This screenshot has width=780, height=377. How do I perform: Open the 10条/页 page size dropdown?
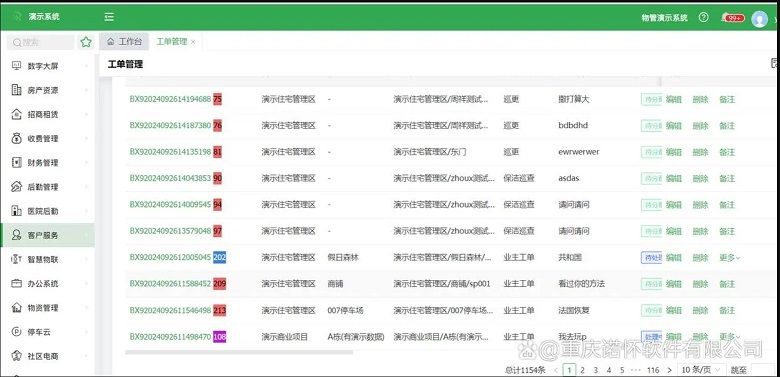click(698, 370)
